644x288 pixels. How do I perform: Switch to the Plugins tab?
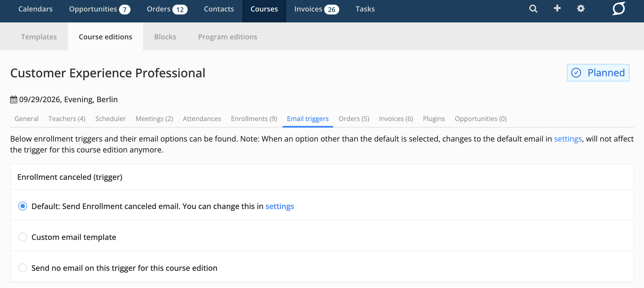(x=434, y=119)
